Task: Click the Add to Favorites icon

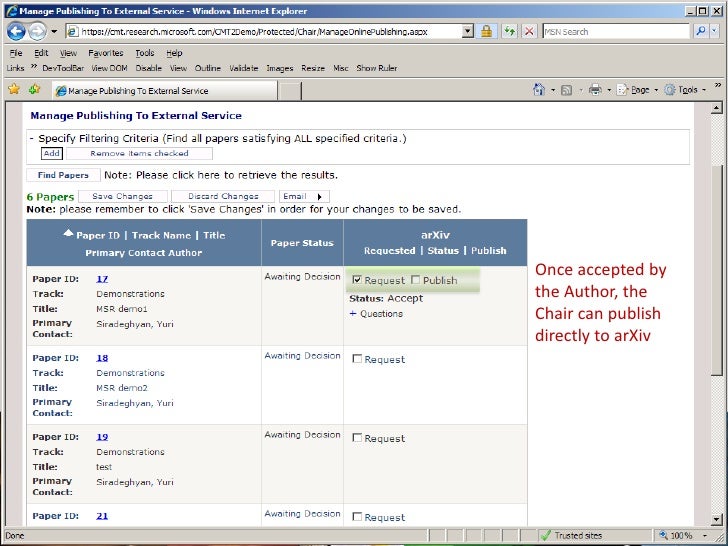Action: [34, 89]
